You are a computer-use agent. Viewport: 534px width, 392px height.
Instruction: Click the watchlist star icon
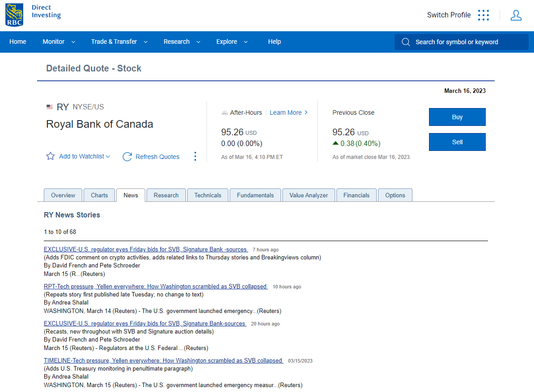50,156
